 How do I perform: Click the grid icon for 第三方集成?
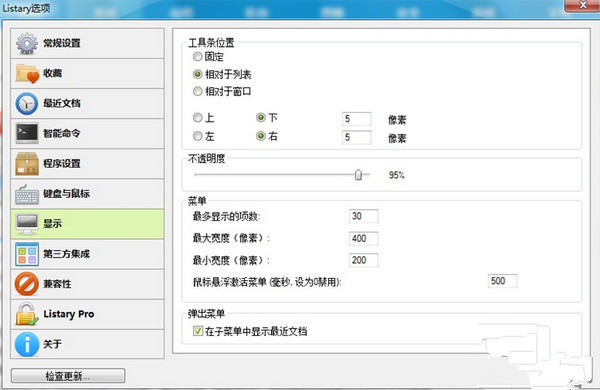tap(27, 254)
